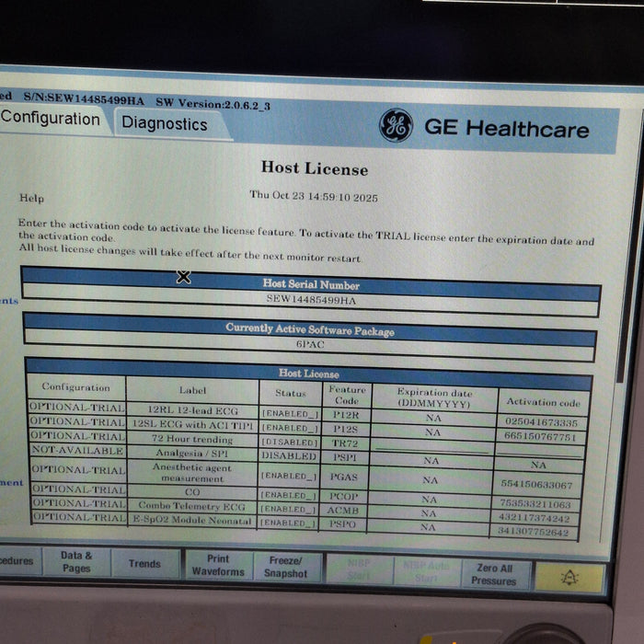Click the Host License page heading
The height and width of the screenshot is (644, 644).
[315, 168]
